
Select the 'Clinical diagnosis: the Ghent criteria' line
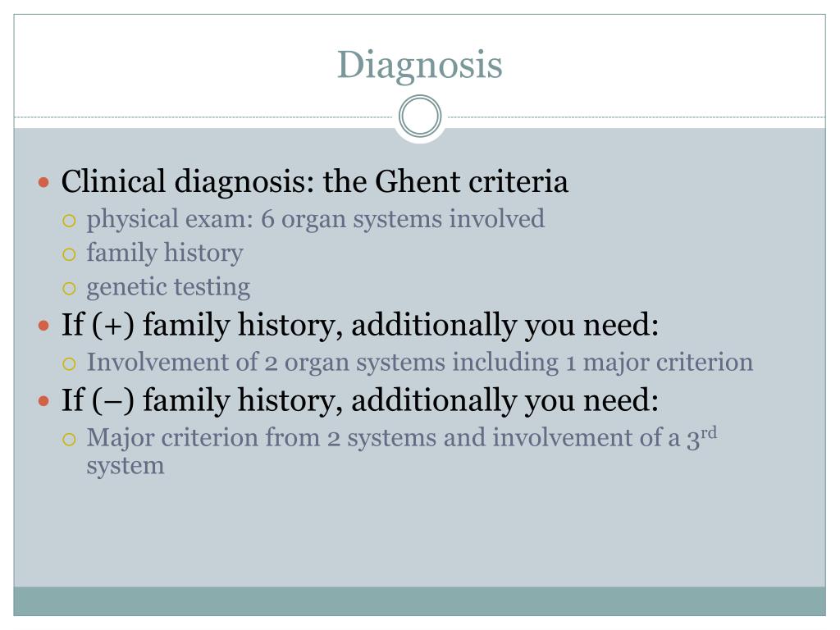click(314, 181)
